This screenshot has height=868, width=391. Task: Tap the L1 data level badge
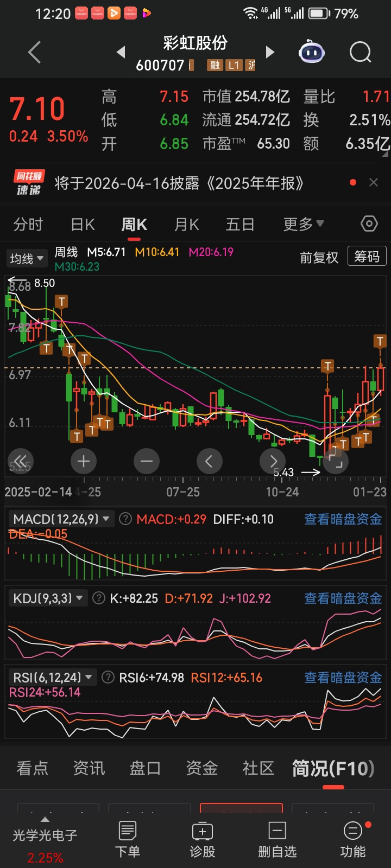click(x=234, y=66)
